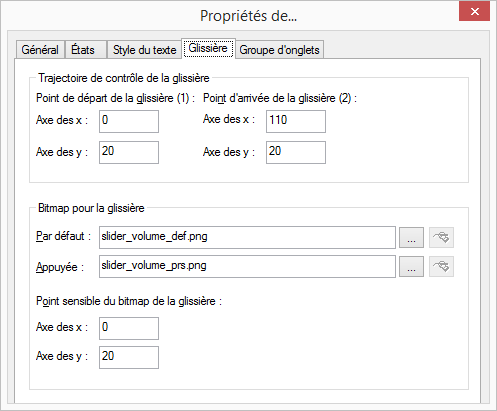Browse for the Par défaut bitmap file
Image resolution: width=497 pixels, height=411 pixels.
(411, 237)
